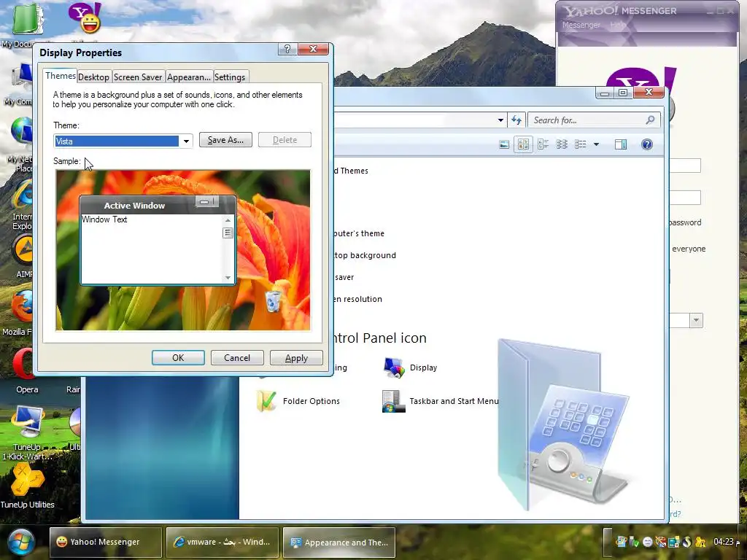
Task: Select the tiles view icon
Action: [543, 144]
